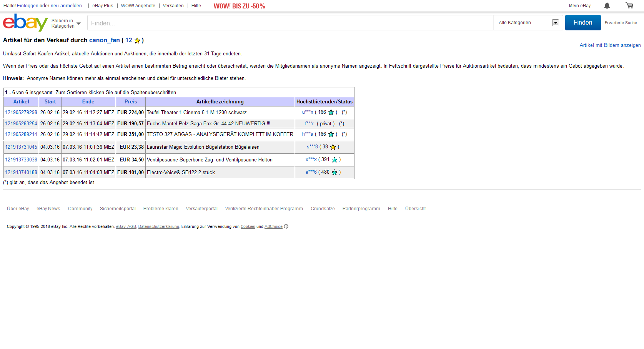The height and width of the screenshot is (349, 644).
Task: Open bidder x***x profile
Action: coord(311,160)
